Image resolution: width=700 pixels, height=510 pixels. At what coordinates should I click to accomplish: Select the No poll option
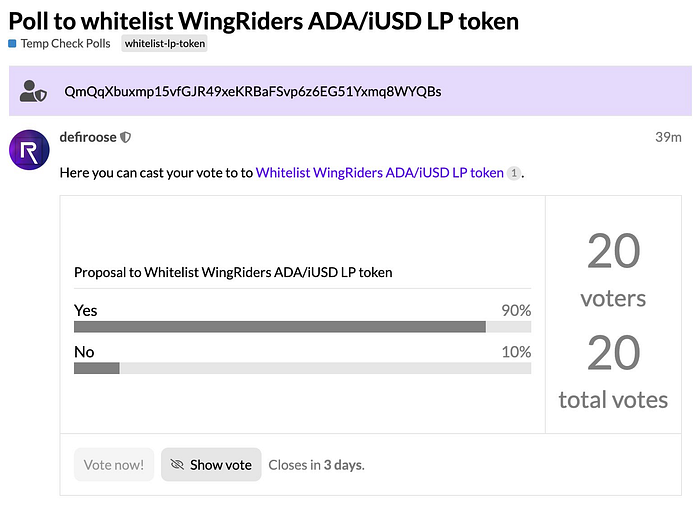(84, 352)
